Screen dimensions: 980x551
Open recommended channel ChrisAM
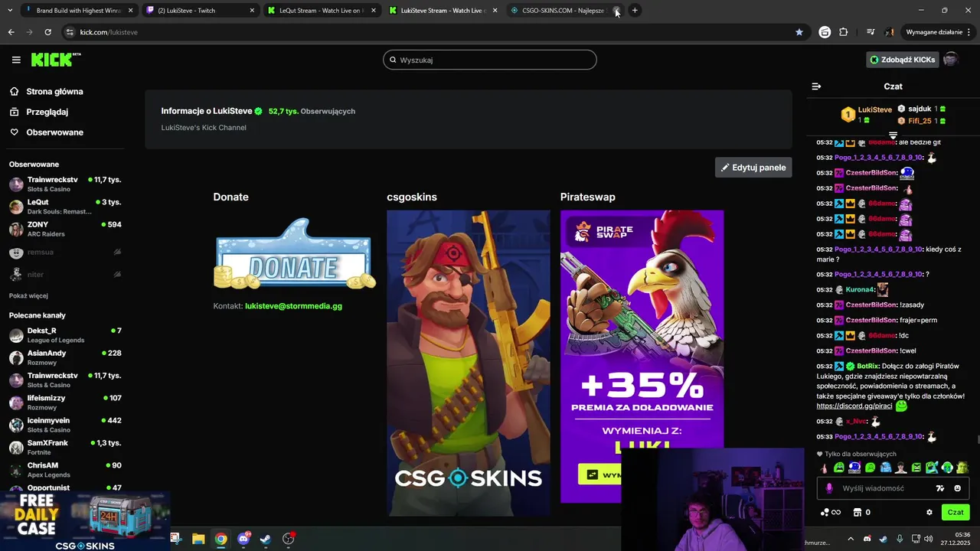(65, 469)
